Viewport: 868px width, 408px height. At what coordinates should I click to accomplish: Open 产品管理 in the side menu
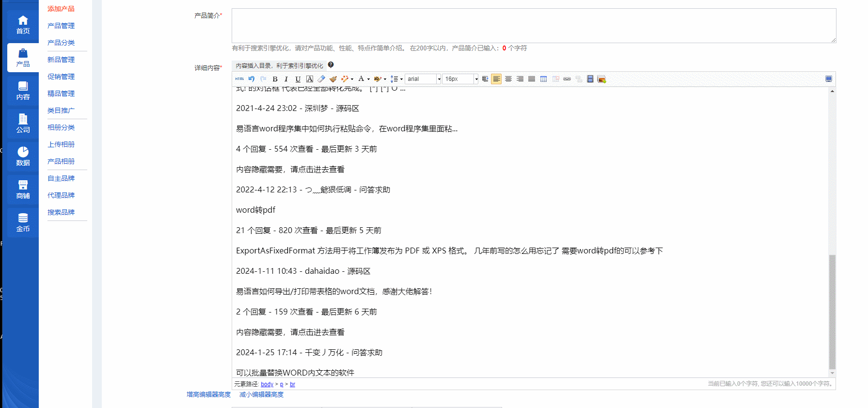pos(61,26)
